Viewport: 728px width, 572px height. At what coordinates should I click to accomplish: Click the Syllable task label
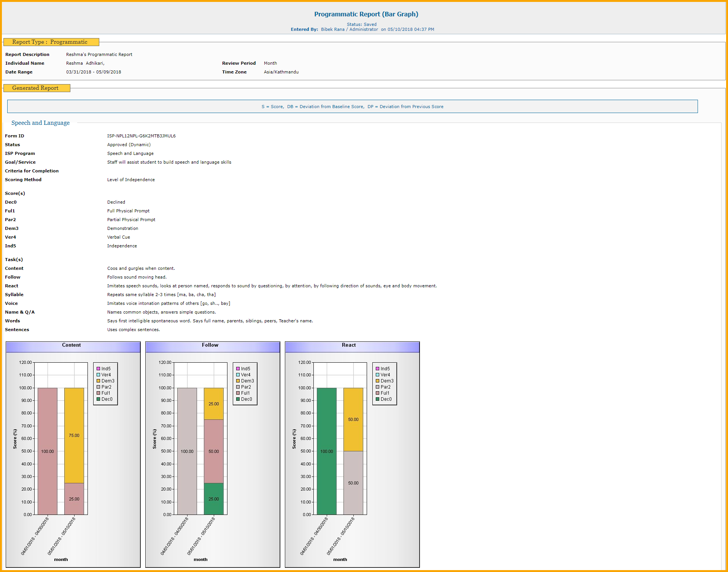tap(14, 295)
